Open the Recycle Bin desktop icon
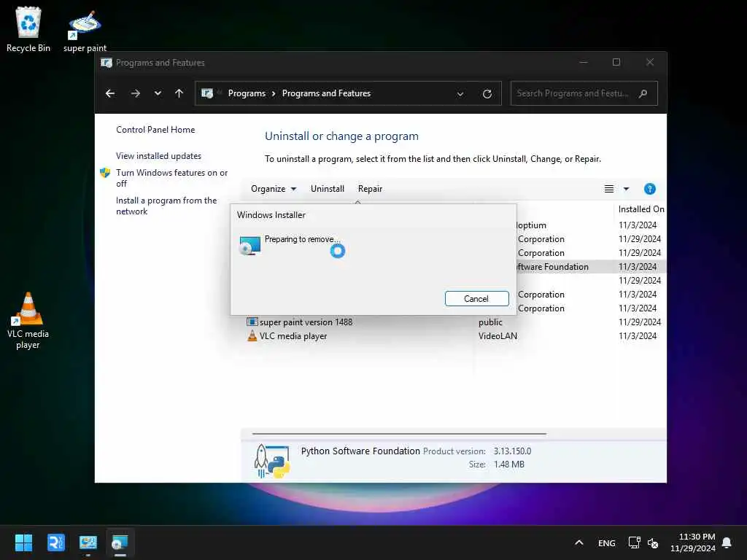747x560 pixels. [28, 29]
